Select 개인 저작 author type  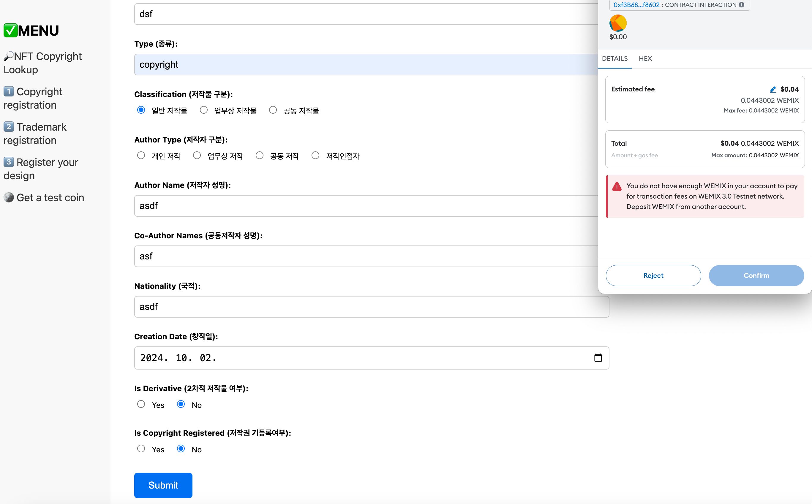pos(141,155)
